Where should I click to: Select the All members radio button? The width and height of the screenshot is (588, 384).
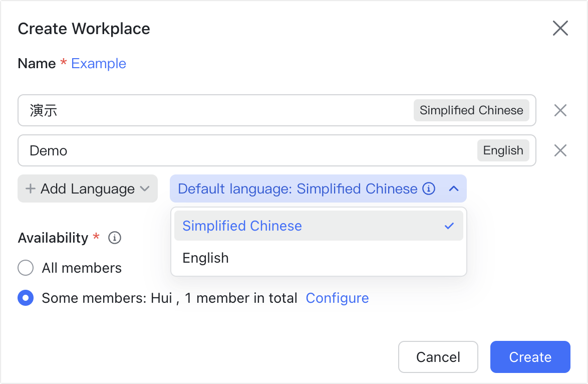pyautogui.click(x=26, y=268)
